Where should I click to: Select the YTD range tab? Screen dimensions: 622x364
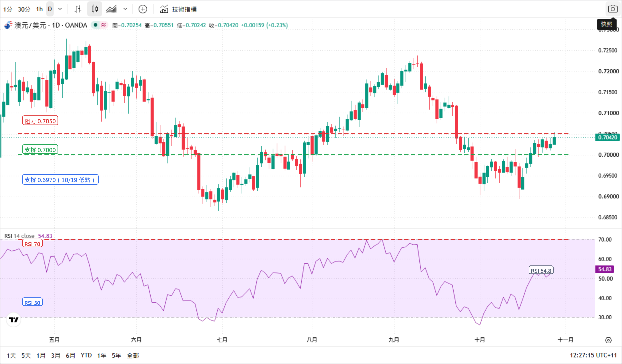point(86,355)
